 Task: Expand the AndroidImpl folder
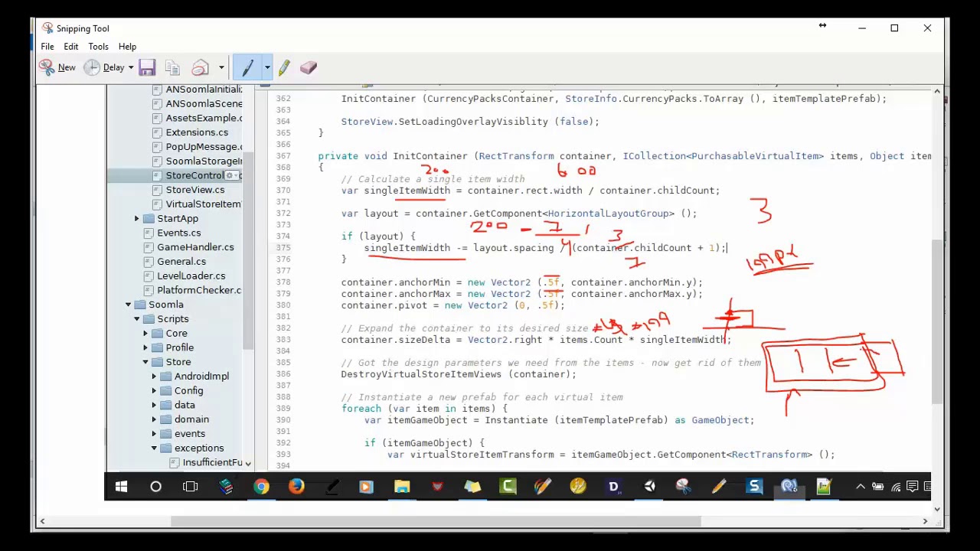coord(154,377)
